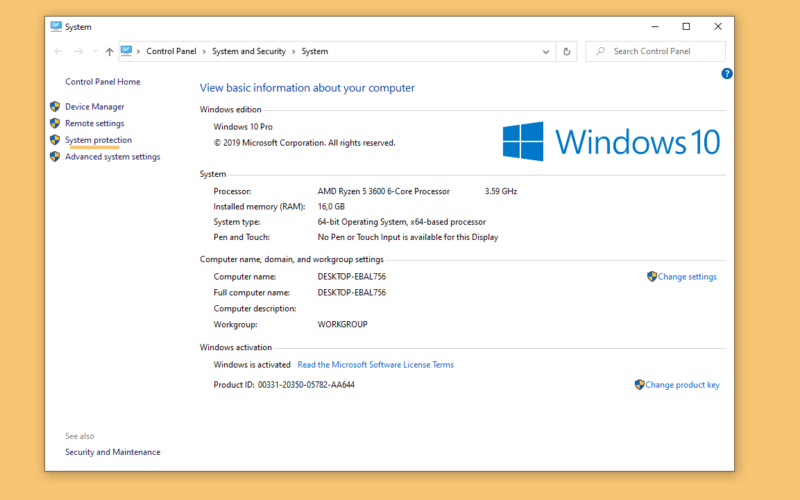Close the System window
The image size is (800, 500).
[718, 27]
